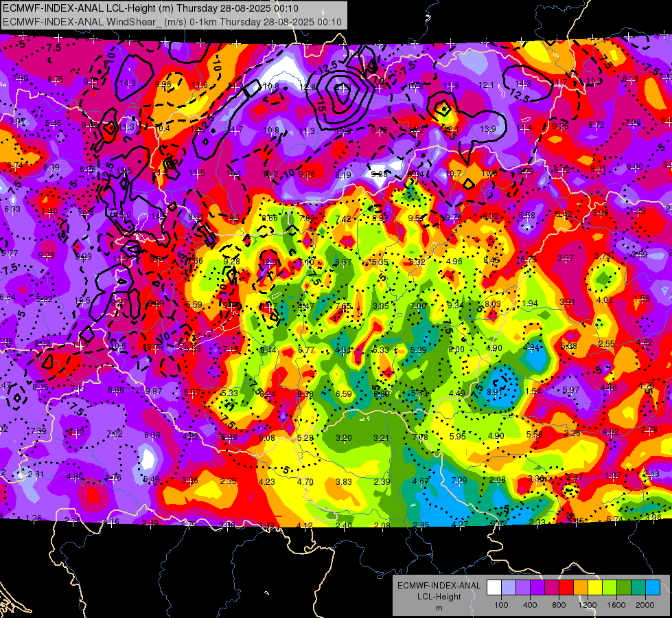
Task: Select the grid value 4.03
Action: click(x=604, y=300)
